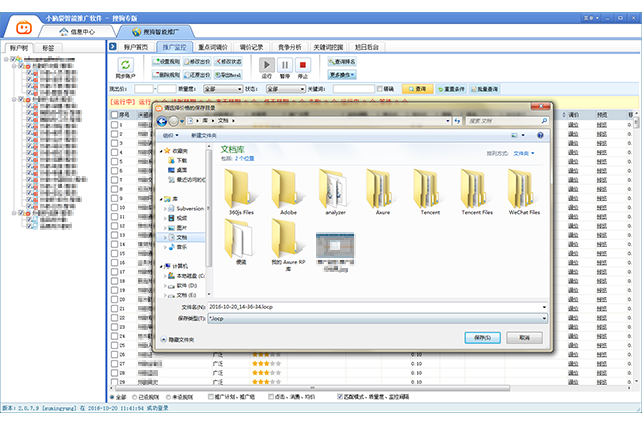Image resolution: width=642 pixels, height=426 pixels.
Task: Open the 组织 dropdown menu
Action: click(x=170, y=134)
